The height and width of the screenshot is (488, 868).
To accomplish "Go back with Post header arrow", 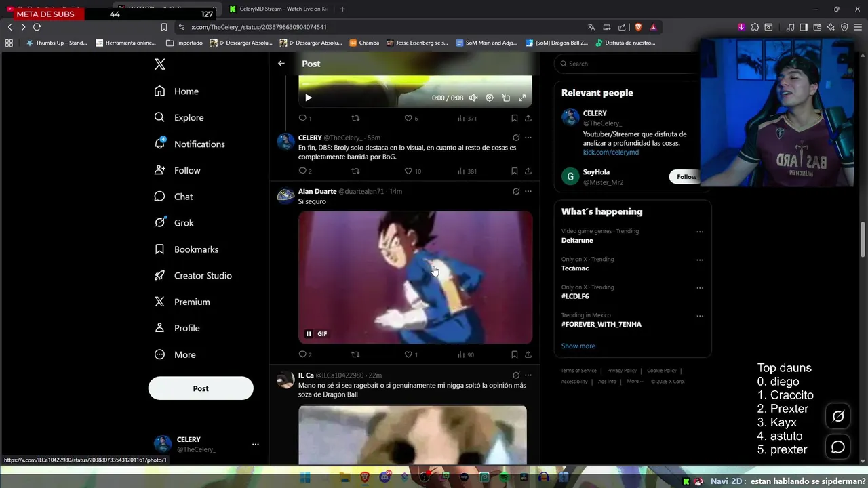I will (281, 63).
